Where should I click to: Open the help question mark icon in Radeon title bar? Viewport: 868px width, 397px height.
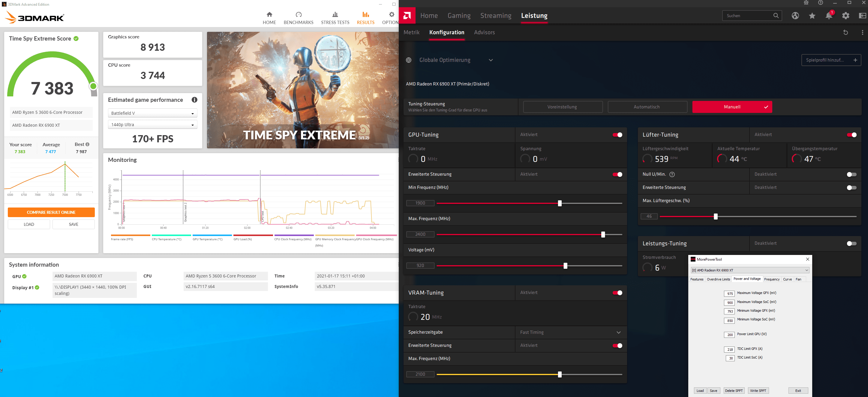(821, 3)
